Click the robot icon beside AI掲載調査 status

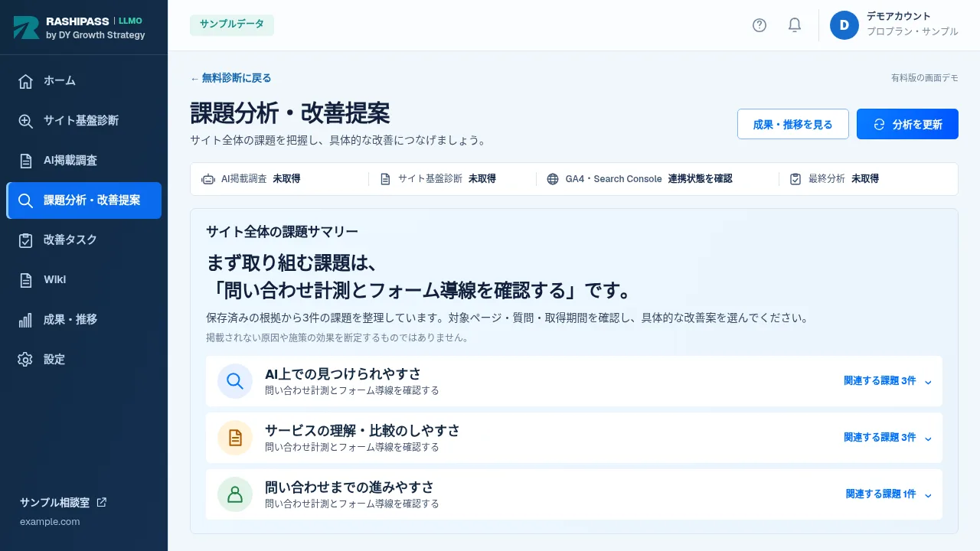pyautogui.click(x=207, y=179)
